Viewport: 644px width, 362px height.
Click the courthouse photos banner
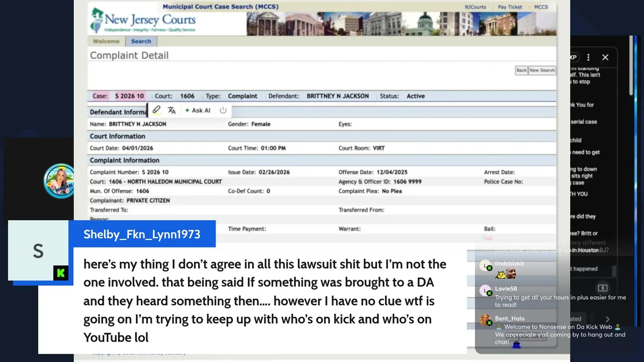[x=401, y=24]
